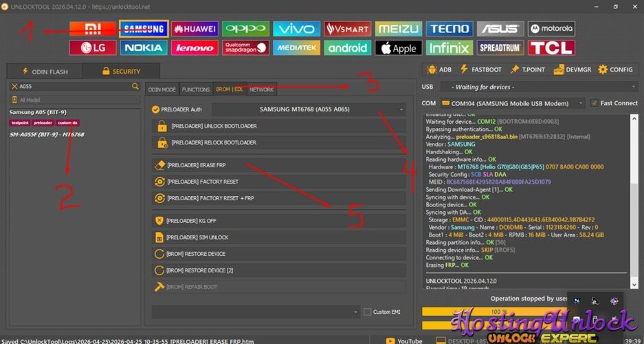Choose the Spreadtrum brand logo
The height and width of the screenshot is (344, 644).
point(500,47)
